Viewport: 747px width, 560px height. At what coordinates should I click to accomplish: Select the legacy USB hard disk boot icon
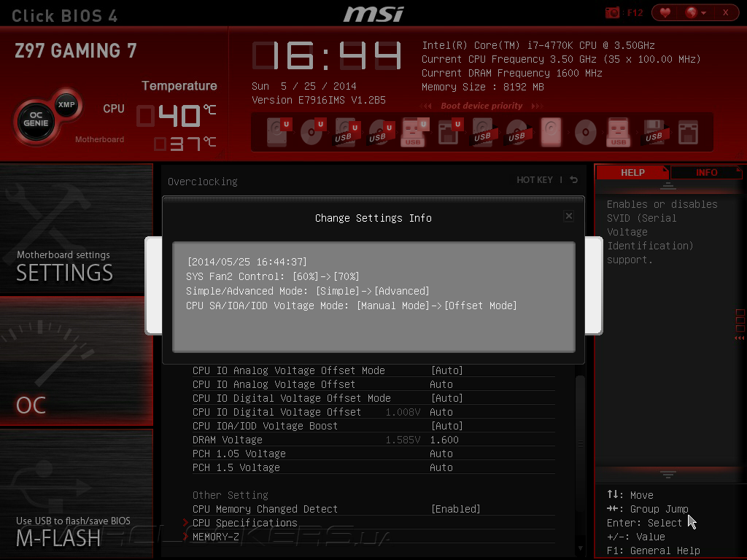point(483,132)
